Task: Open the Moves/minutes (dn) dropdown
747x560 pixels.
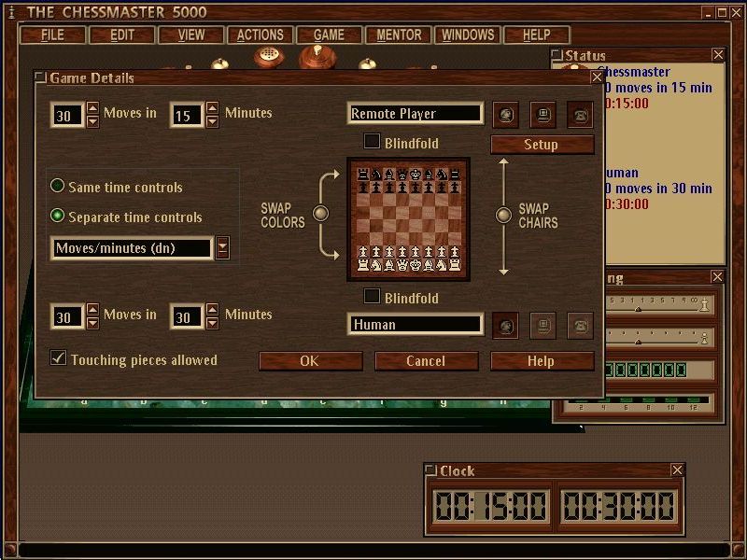Action: point(222,247)
